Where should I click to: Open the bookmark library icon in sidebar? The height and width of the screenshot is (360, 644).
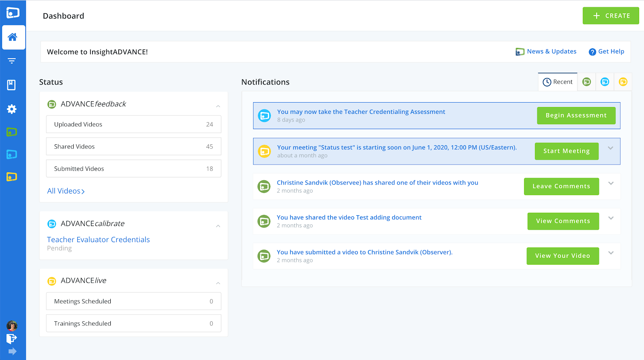coord(12,85)
